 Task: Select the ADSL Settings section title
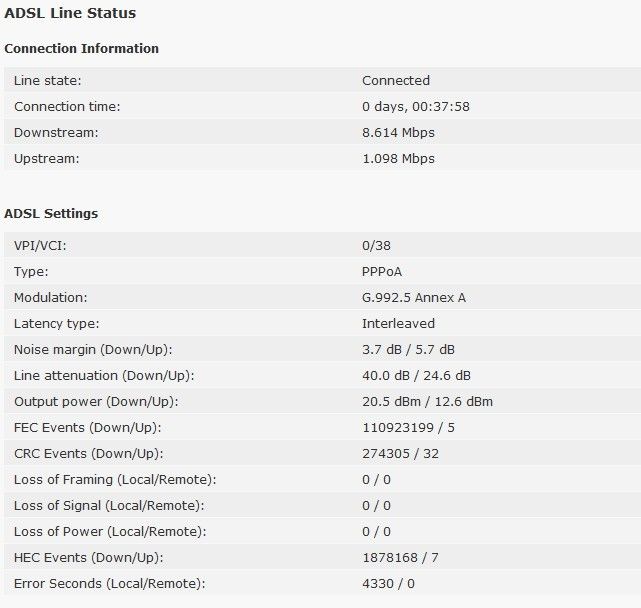pyautogui.click(x=51, y=213)
